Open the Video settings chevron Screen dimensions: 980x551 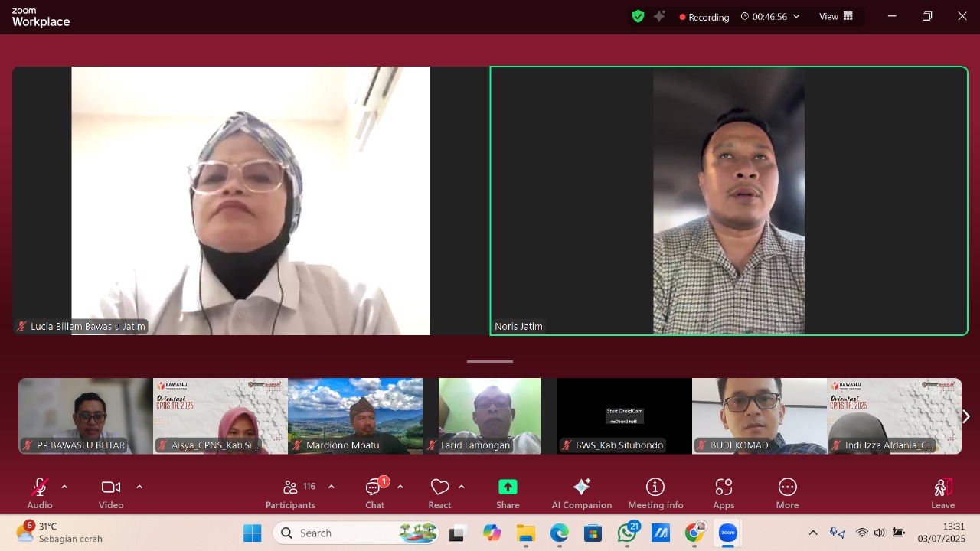(x=139, y=485)
